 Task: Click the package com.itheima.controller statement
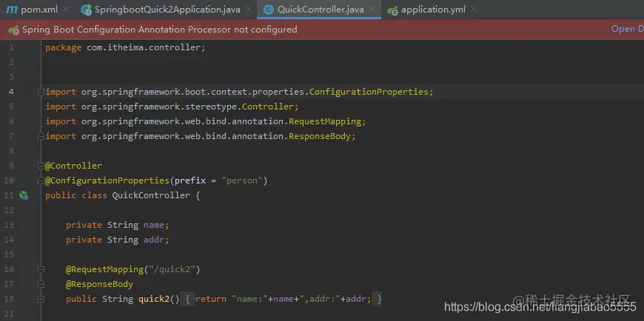[125, 47]
